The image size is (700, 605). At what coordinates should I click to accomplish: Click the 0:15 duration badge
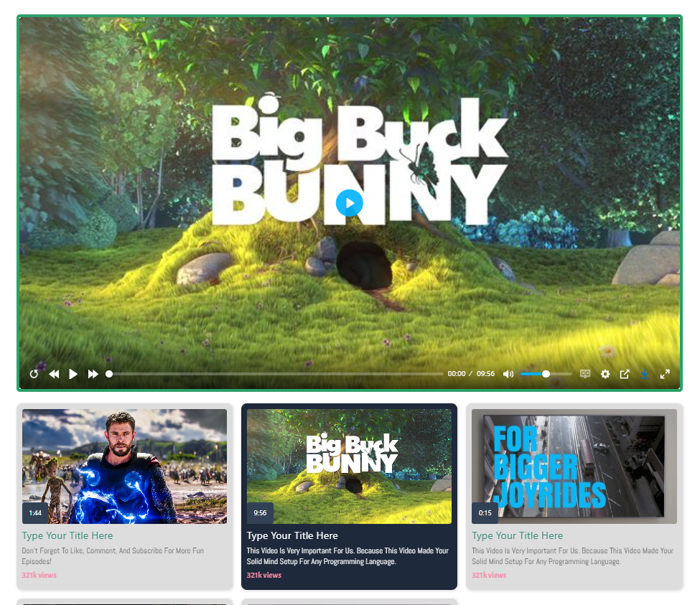485,513
